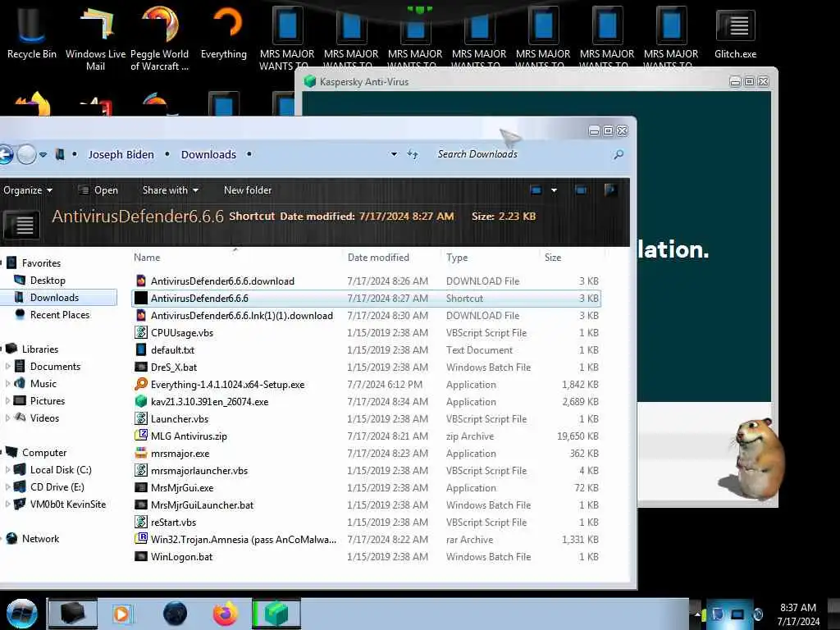This screenshot has height=630, width=840.
Task: Select MrsMjrGui.exe file
Action: tap(182, 487)
